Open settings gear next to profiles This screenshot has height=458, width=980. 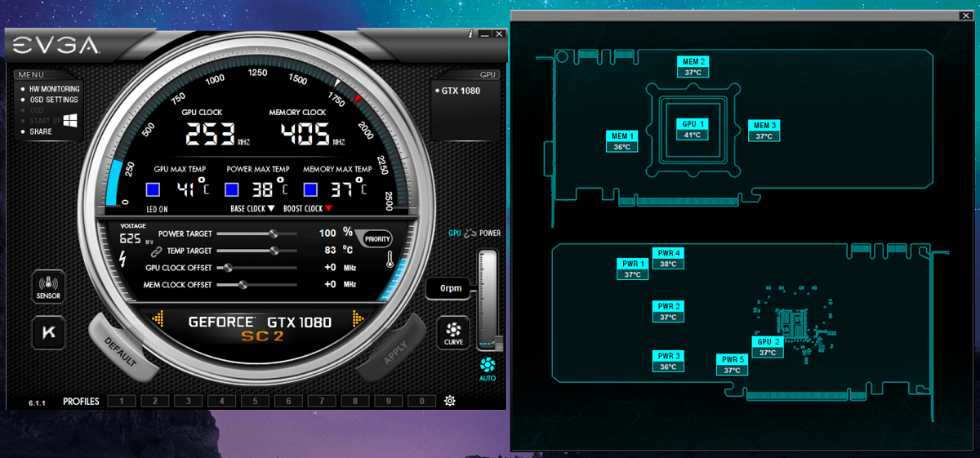pos(449,401)
